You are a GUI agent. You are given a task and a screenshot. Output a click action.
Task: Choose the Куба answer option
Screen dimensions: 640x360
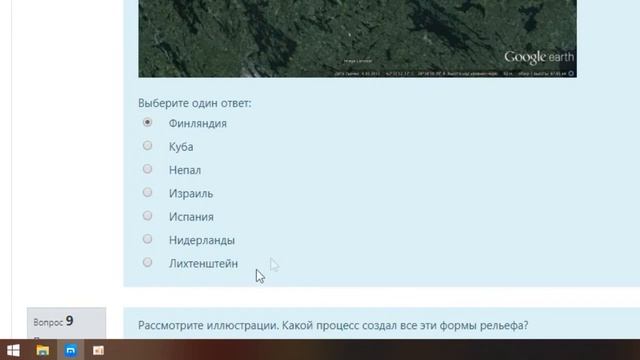click(x=147, y=146)
